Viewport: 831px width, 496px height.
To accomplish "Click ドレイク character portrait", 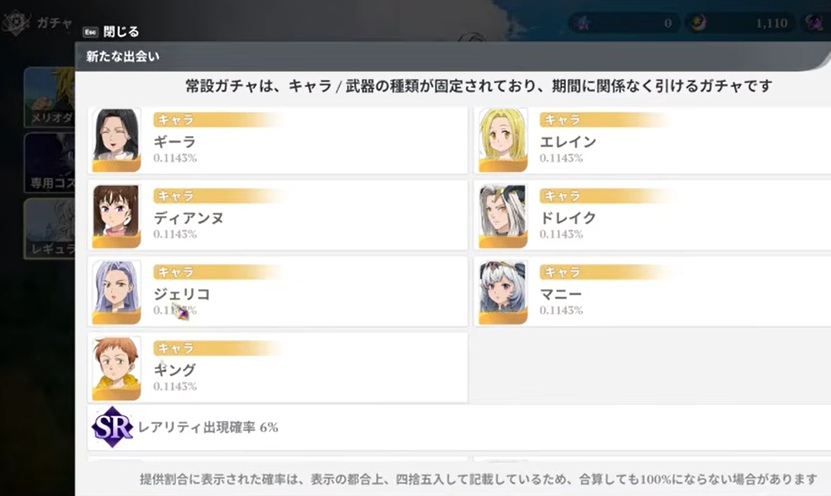I will point(502,213).
